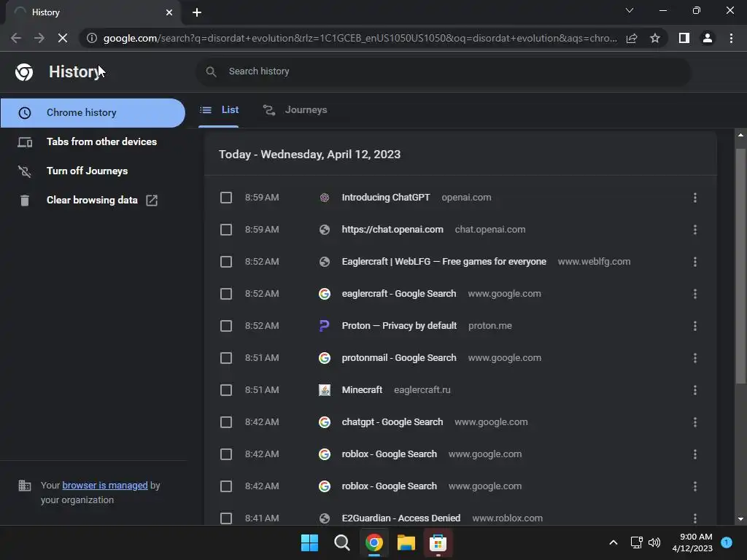
Task: Go forward with the arrow button
Action: 39,38
